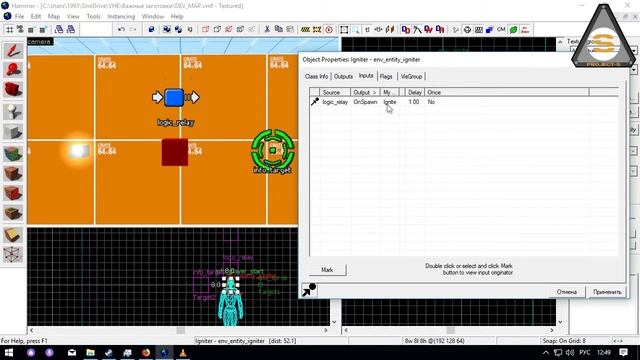
Task: Click the Mark button
Action: click(x=327, y=270)
